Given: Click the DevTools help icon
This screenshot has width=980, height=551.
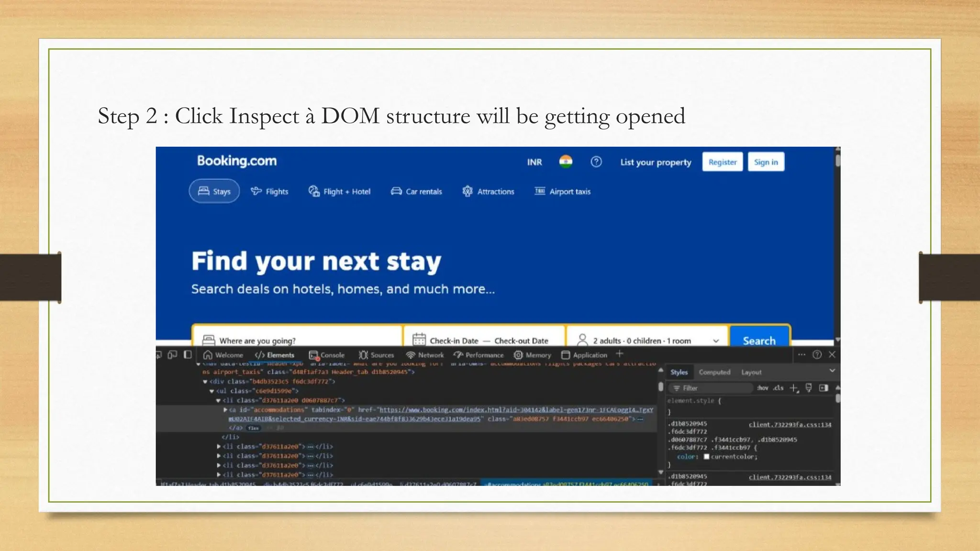Looking at the screenshot, I should click(817, 354).
